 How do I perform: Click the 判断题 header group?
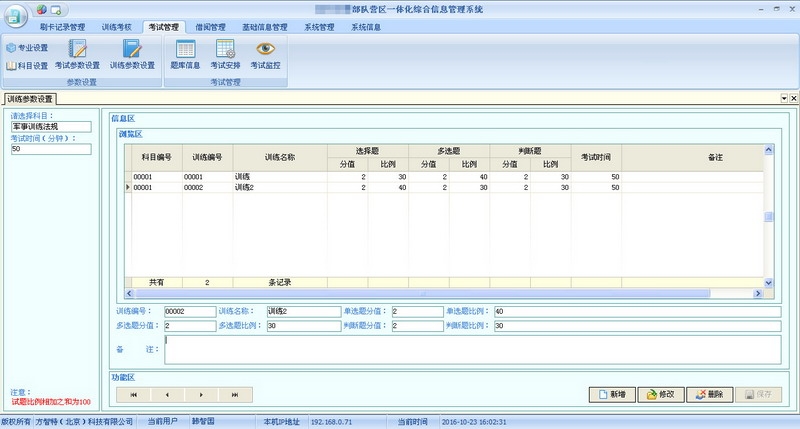tap(530, 151)
